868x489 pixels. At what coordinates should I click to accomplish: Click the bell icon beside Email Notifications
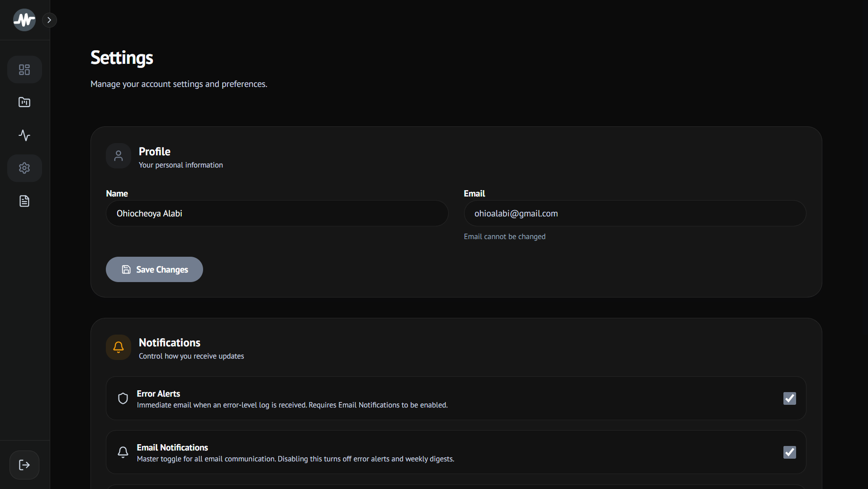pos(123,452)
